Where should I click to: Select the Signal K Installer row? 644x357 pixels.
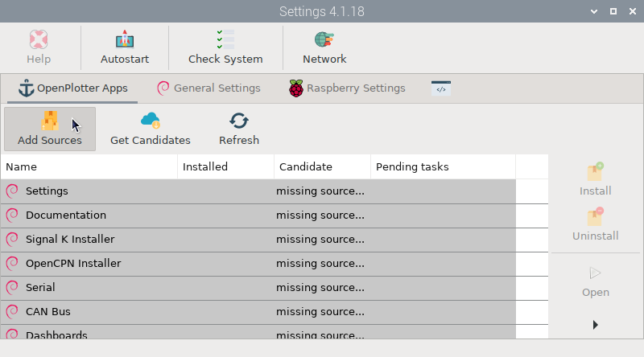pyautogui.click(x=70, y=240)
